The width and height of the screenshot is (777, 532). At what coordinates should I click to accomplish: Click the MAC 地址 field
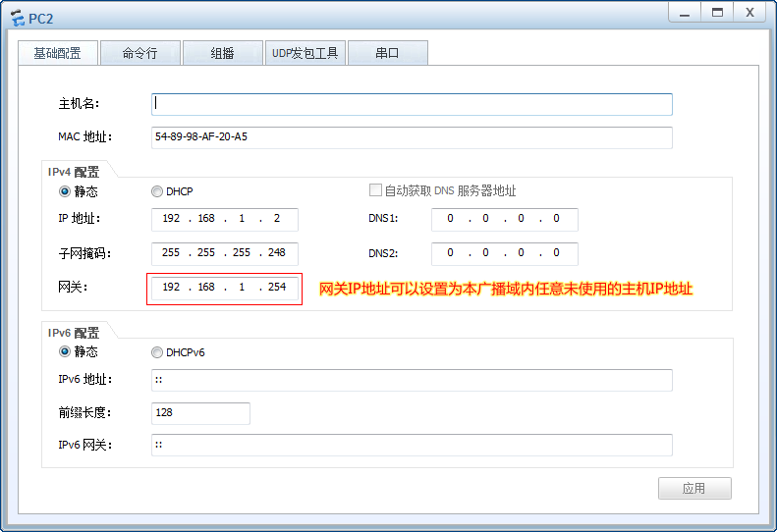coord(412,137)
